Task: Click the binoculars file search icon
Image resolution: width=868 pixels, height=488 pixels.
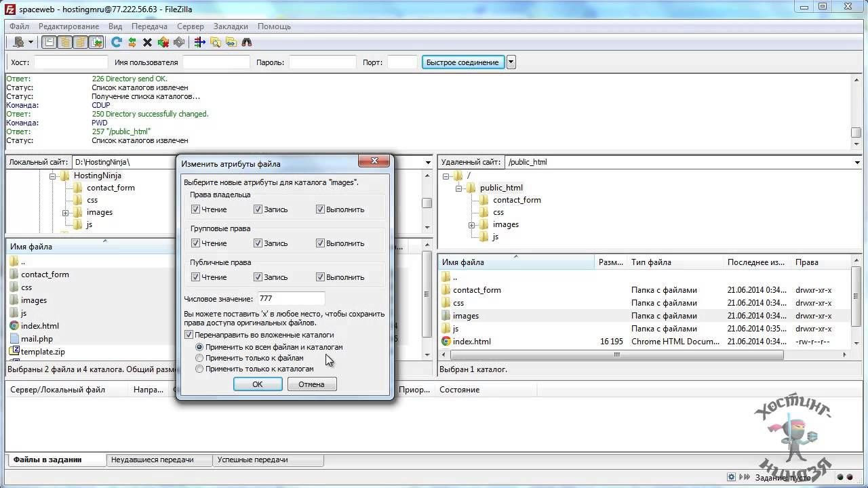Action: coord(247,42)
